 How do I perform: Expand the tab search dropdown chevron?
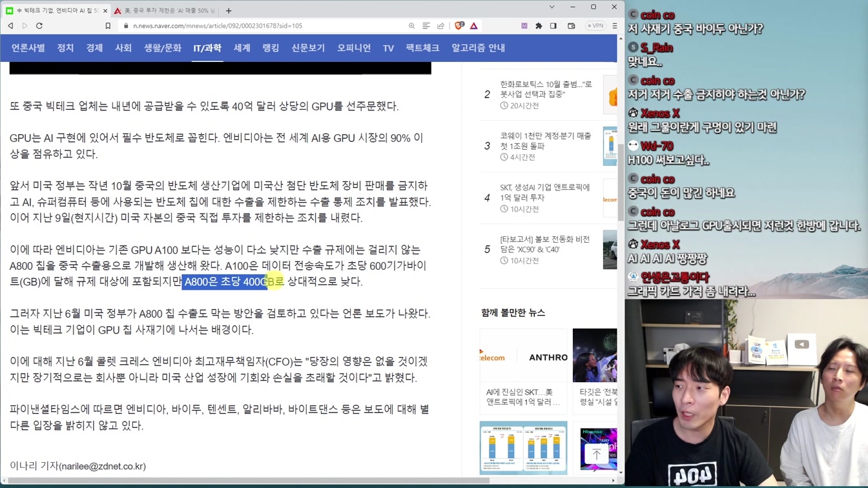552,7
